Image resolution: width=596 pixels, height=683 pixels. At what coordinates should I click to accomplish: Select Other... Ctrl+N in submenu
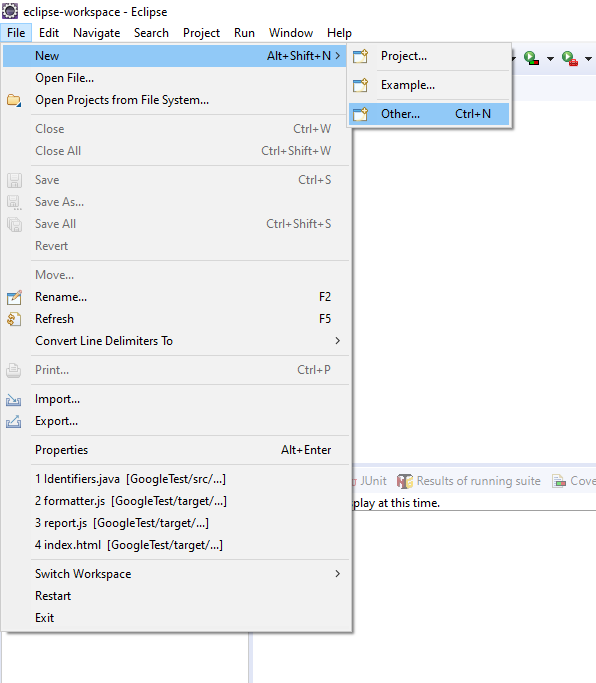click(x=429, y=114)
